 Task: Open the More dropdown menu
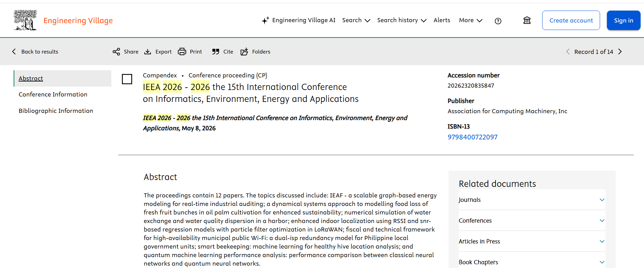[471, 20]
